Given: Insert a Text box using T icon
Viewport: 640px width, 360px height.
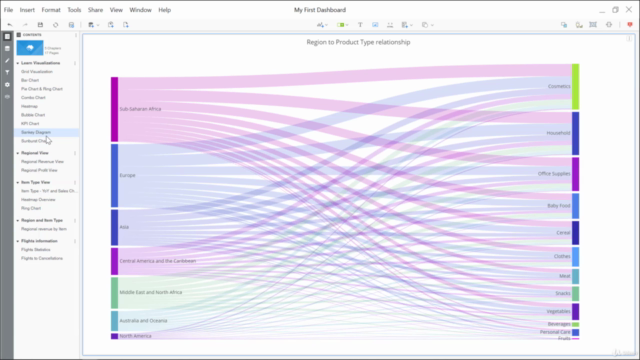Looking at the screenshot, I should click(360, 25).
